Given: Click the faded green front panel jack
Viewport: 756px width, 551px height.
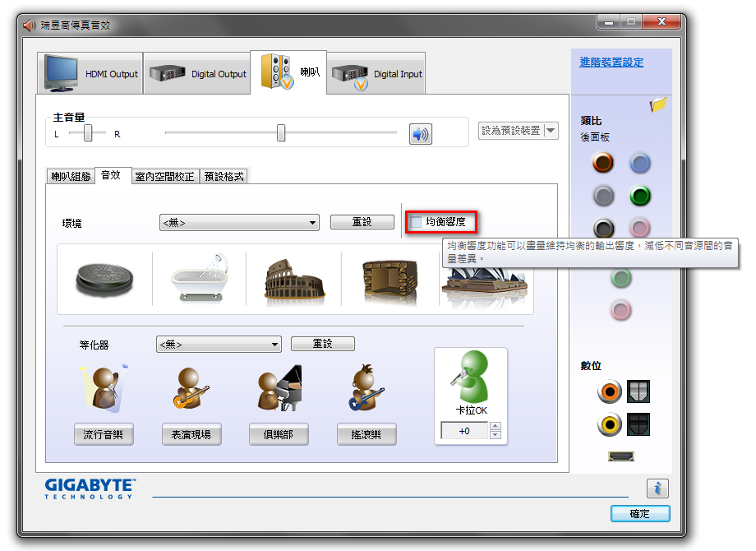Looking at the screenshot, I should [621, 278].
